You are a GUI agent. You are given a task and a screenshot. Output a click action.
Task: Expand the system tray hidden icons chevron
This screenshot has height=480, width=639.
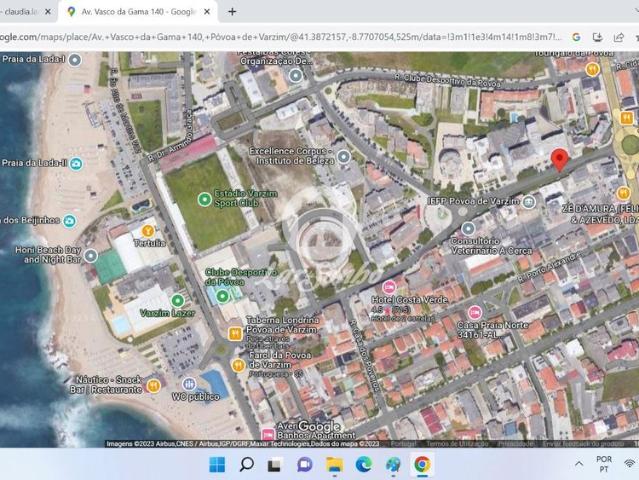coord(579,464)
